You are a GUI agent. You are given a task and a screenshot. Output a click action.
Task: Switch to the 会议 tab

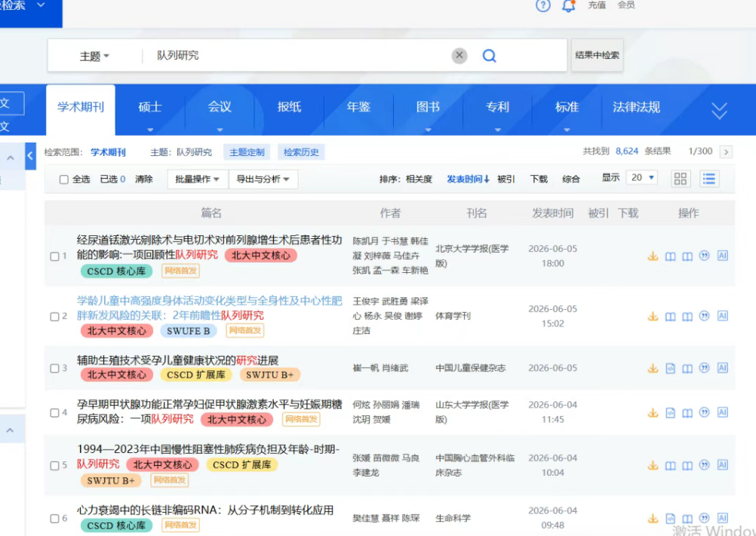(x=220, y=107)
